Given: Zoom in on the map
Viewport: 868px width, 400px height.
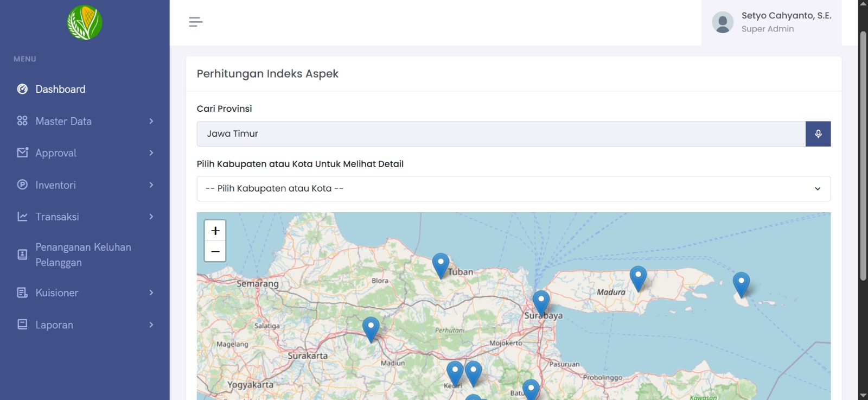Looking at the screenshot, I should [215, 231].
